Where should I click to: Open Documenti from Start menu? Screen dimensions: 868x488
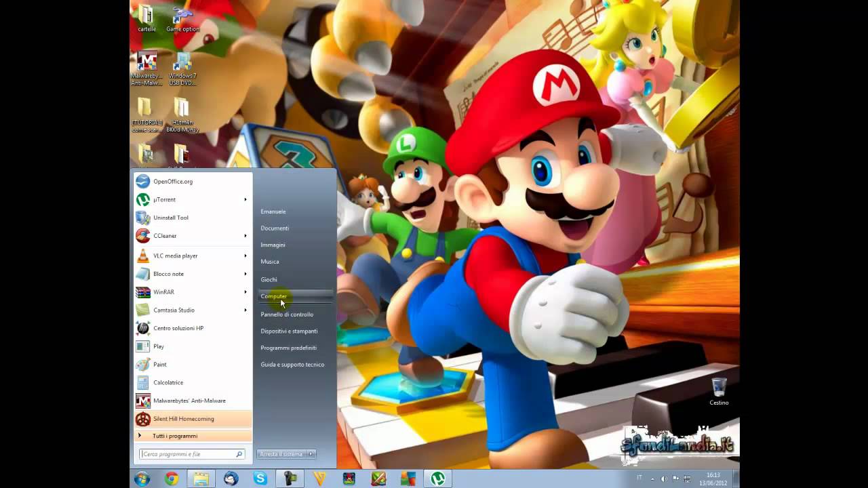pos(275,228)
